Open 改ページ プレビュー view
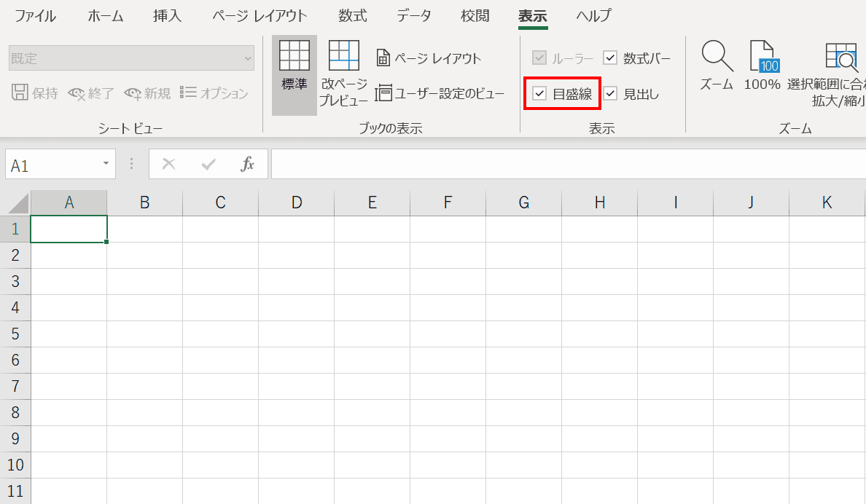Image resolution: width=866 pixels, height=504 pixels. pos(343,74)
